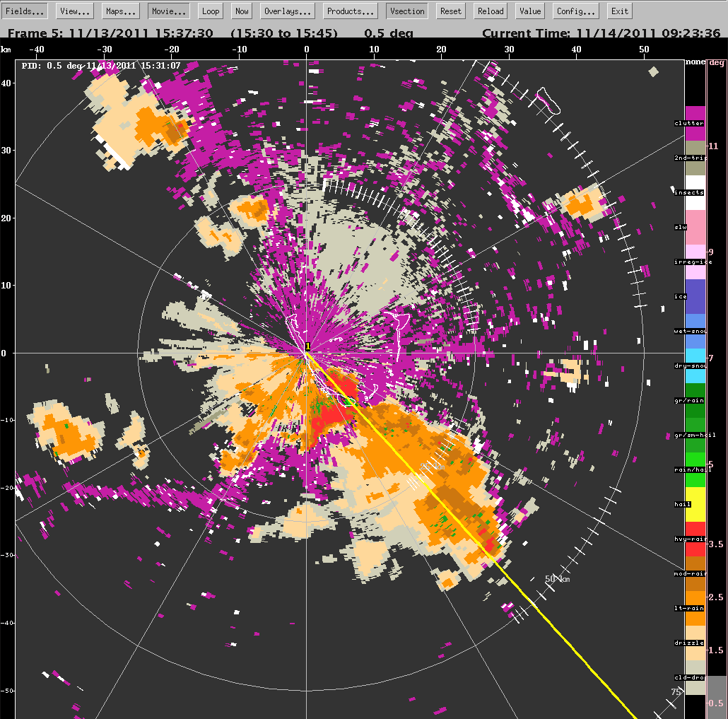Click the Value toolbar button
Image resolution: width=728 pixels, height=719 pixels.
click(x=529, y=11)
